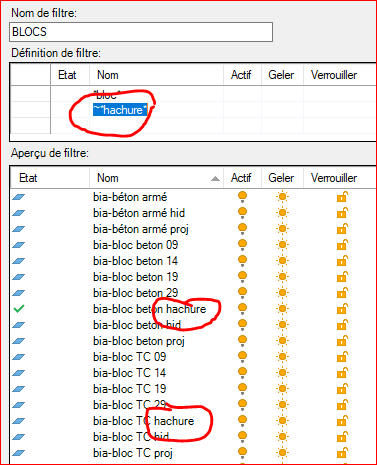The image size is (377, 465).
Task: Toggle Actif bulb for bia-bloc beton hachure
Action: (x=242, y=309)
